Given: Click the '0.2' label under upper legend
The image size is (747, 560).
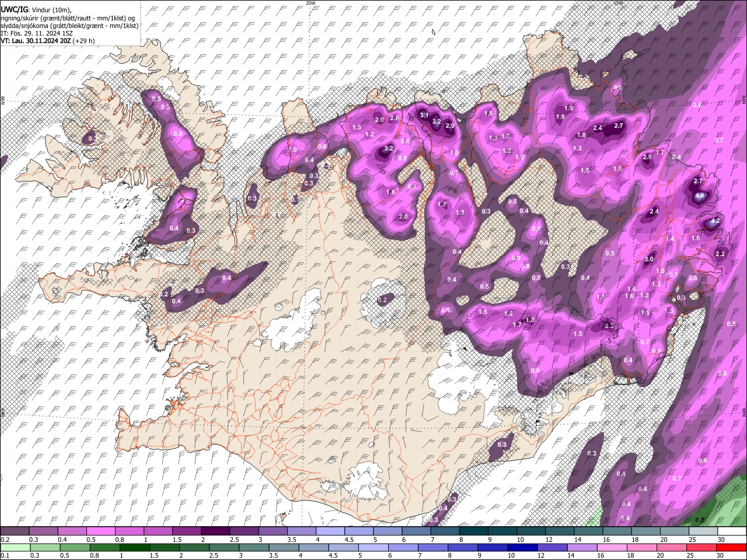Looking at the screenshot, I should coord(5,540).
